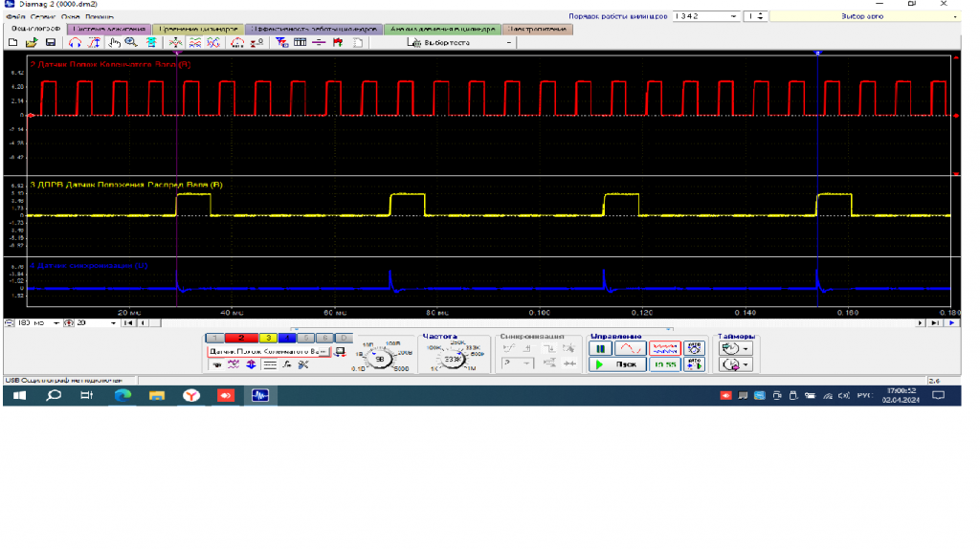Switch to the yellow cylinder comparison tab
The image size is (980, 550).
[198, 29]
